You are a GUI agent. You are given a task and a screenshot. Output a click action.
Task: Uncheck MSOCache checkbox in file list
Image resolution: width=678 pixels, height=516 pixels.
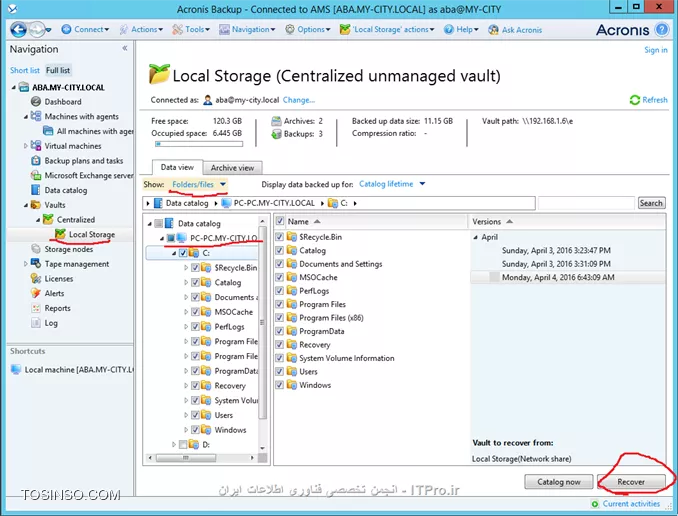coord(280,277)
